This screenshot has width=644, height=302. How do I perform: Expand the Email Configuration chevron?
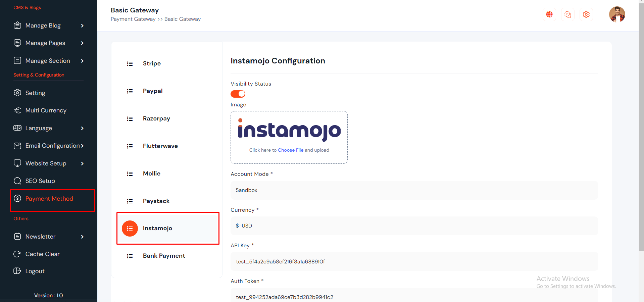[x=82, y=146]
